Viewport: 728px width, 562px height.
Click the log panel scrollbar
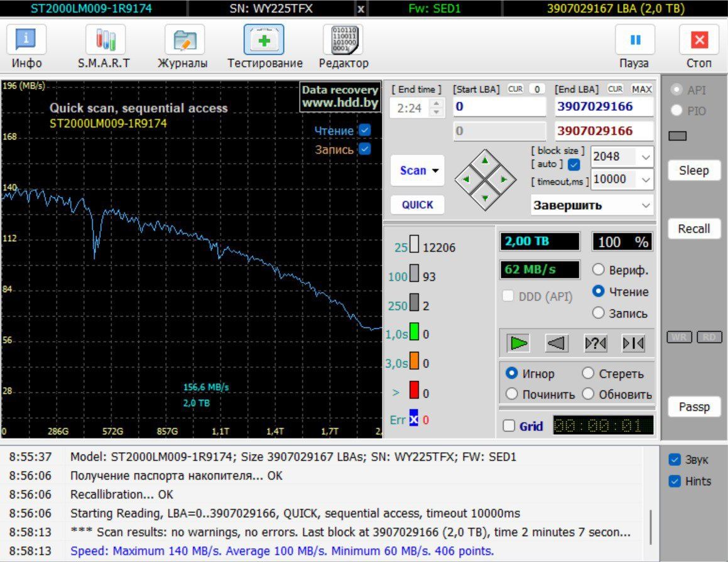pyautogui.click(x=651, y=527)
